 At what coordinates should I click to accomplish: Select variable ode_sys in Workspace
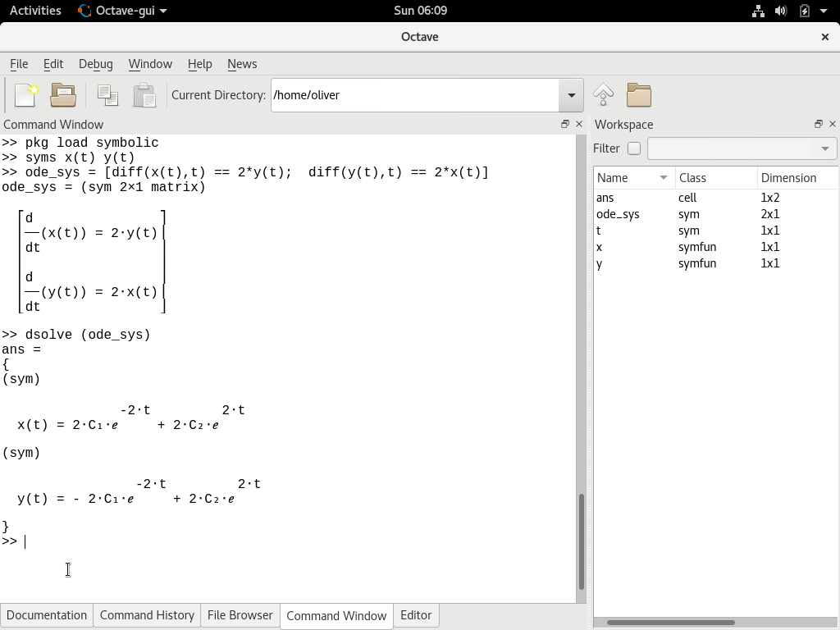618,214
